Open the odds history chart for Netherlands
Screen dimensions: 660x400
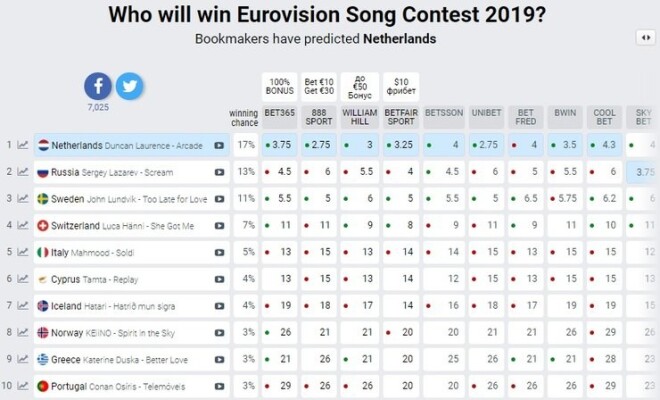tap(22, 145)
